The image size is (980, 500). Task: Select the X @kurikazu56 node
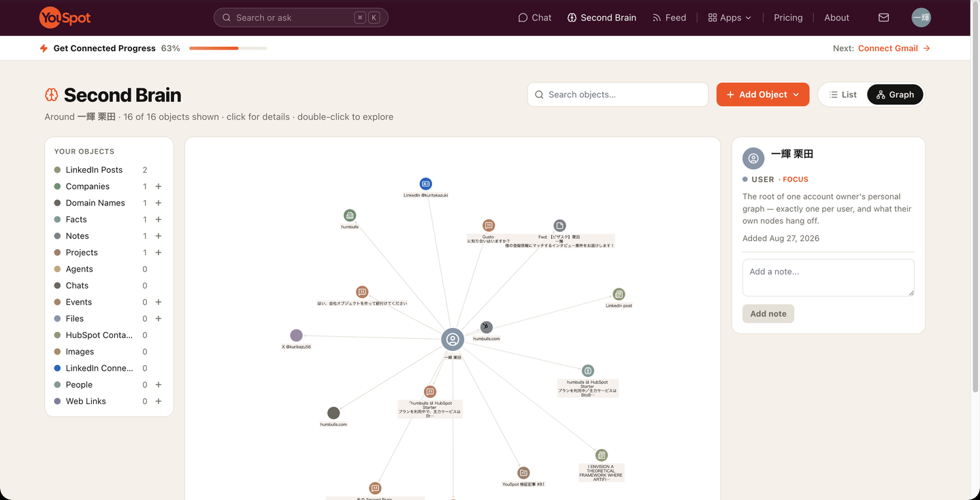pos(296,335)
